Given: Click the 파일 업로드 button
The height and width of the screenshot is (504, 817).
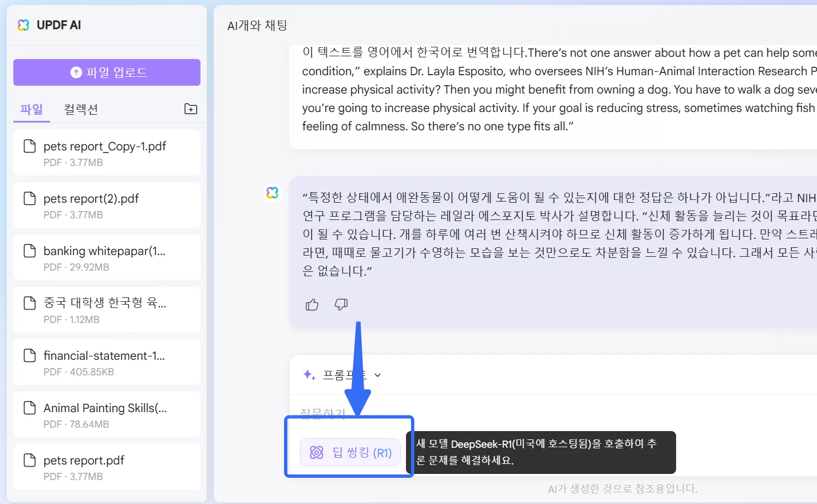Looking at the screenshot, I should click(106, 72).
